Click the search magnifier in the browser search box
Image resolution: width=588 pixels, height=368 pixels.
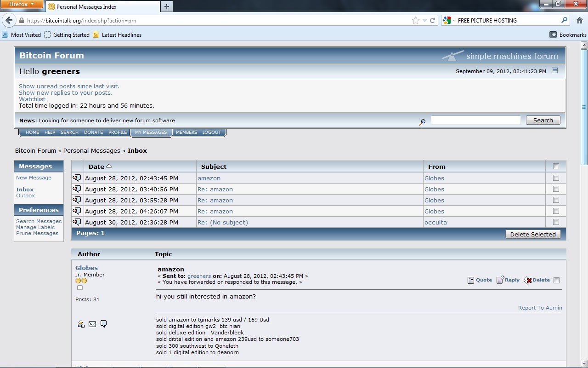565,20
